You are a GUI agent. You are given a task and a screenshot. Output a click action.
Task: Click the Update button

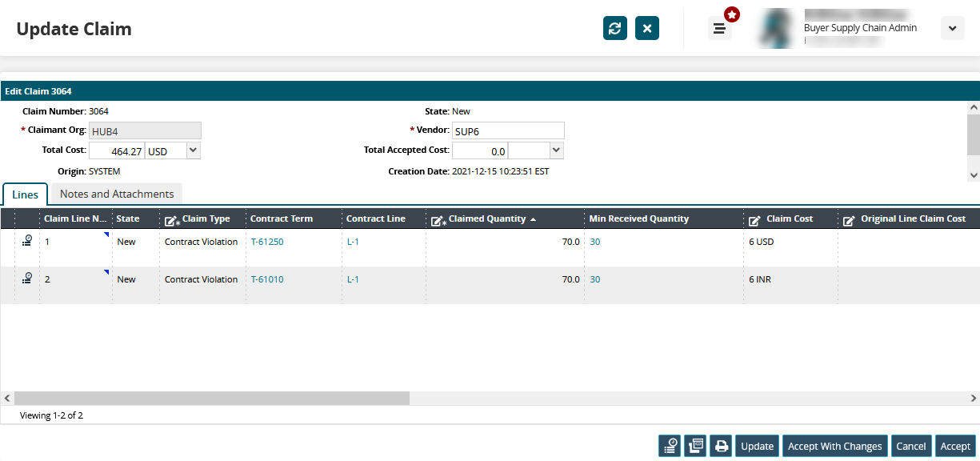coord(757,446)
